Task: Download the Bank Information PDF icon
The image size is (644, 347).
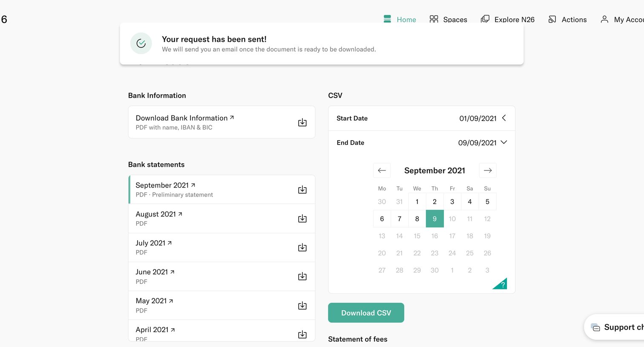Action: (302, 122)
